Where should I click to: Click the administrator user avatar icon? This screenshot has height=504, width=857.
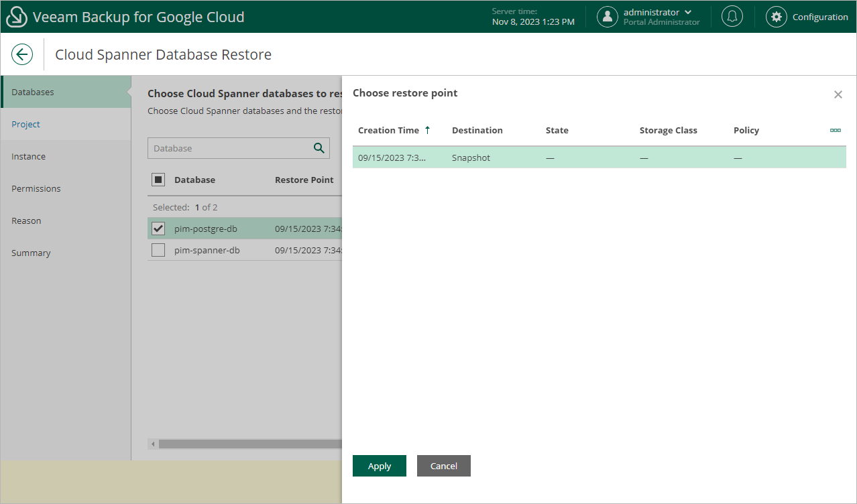point(607,17)
